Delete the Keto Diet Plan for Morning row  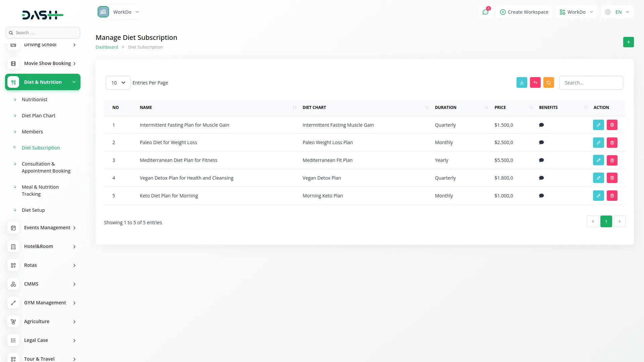(x=612, y=196)
